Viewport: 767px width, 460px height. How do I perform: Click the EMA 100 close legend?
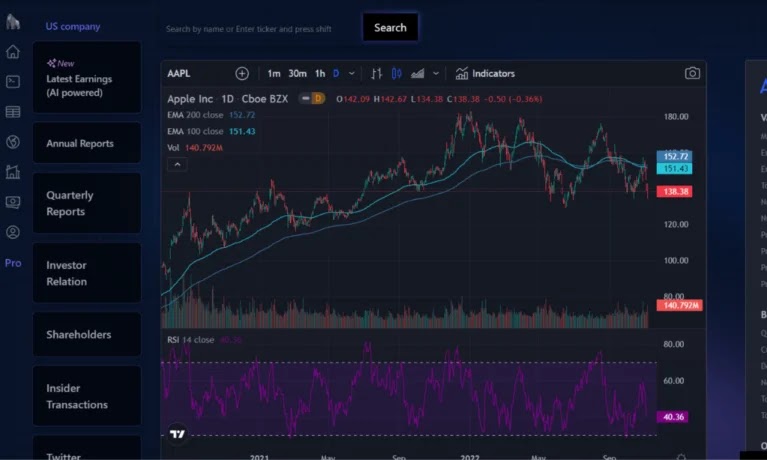click(x=211, y=131)
